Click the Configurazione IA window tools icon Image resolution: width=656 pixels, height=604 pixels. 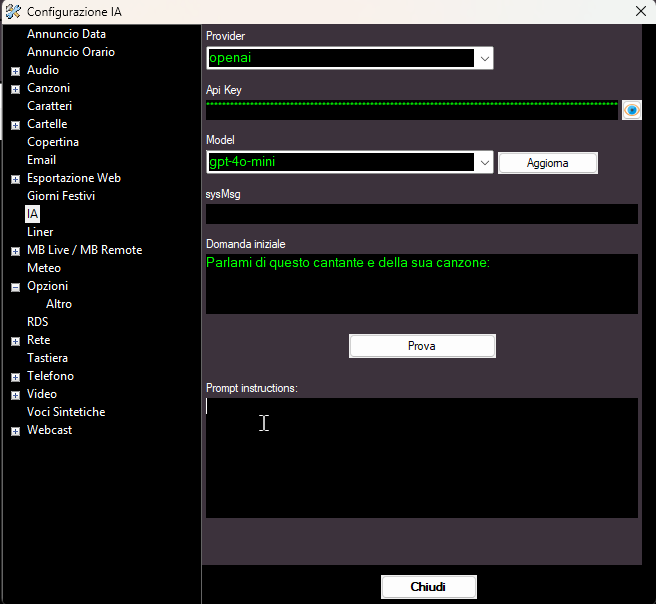(13, 12)
